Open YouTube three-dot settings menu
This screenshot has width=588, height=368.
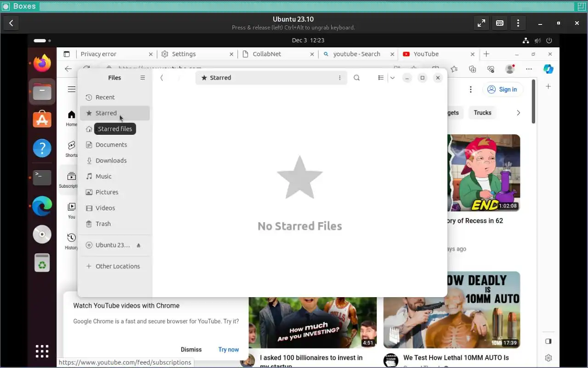pyautogui.click(x=470, y=89)
